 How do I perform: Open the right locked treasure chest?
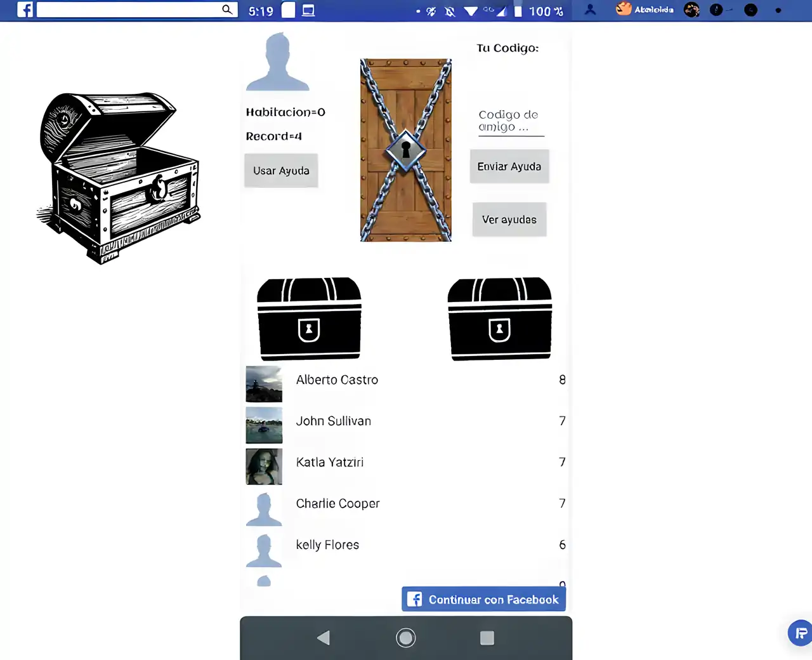500,319
